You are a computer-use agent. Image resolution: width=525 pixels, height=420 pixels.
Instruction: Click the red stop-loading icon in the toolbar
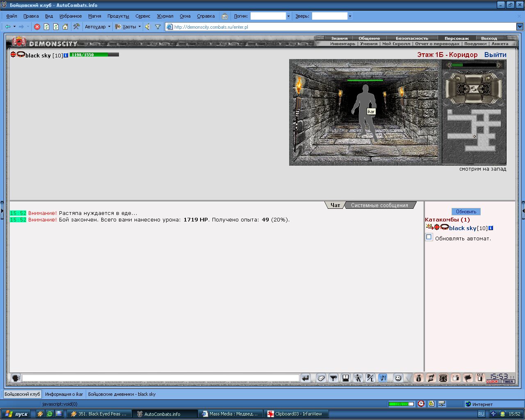[37, 27]
